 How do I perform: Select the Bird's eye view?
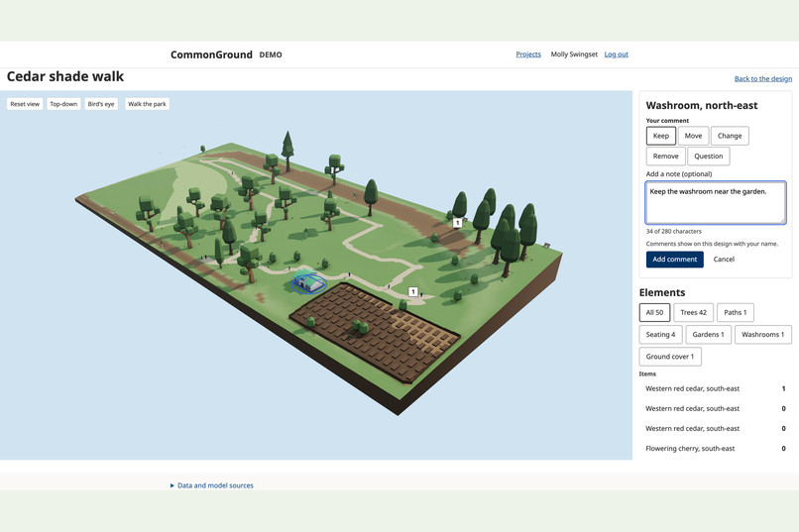pos(101,104)
